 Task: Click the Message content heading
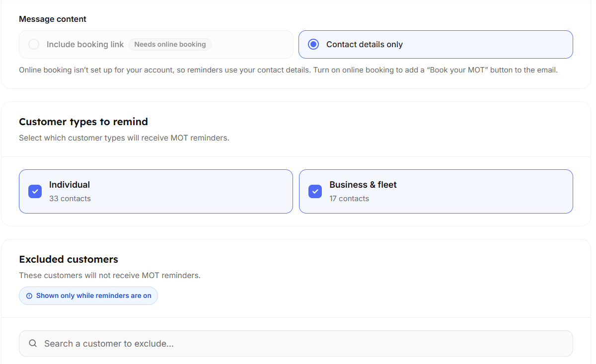[x=53, y=19]
